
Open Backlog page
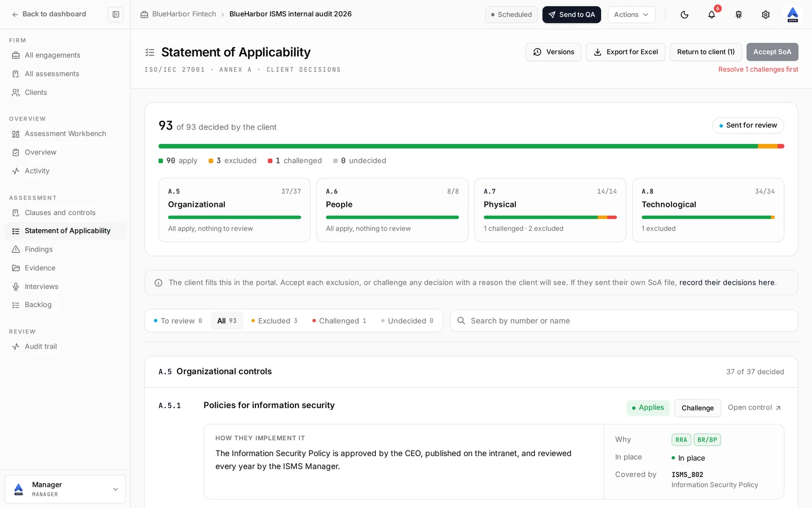coord(65,304)
